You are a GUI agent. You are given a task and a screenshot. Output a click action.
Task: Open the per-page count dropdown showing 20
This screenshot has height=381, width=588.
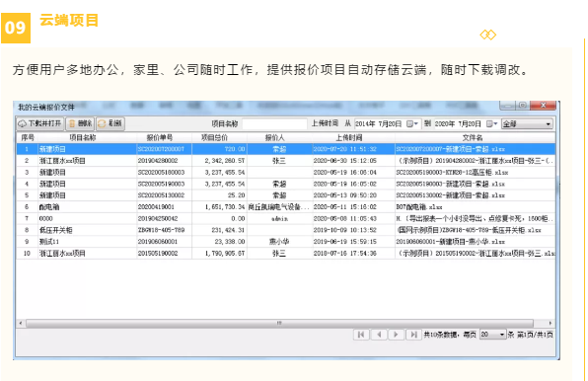click(x=492, y=335)
